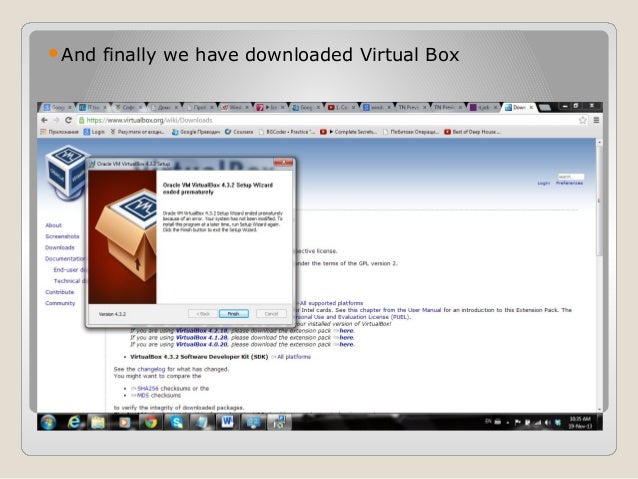Open Windows Explorer folder icon on taskbar
This screenshot has width=638, height=479.
coord(98,422)
